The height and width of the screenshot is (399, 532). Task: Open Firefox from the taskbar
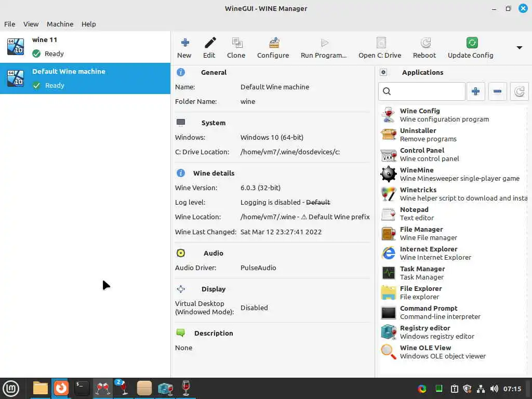pyautogui.click(x=61, y=388)
